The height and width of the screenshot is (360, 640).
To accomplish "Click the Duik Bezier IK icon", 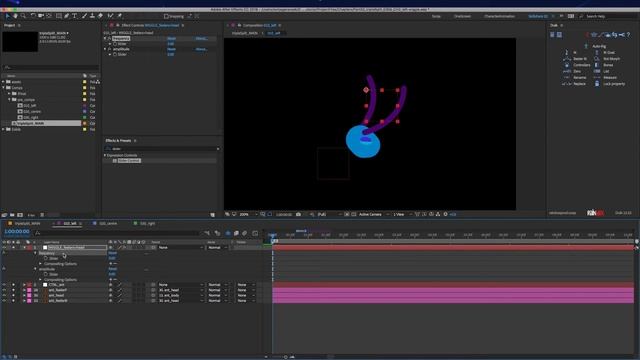I will [567, 59].
